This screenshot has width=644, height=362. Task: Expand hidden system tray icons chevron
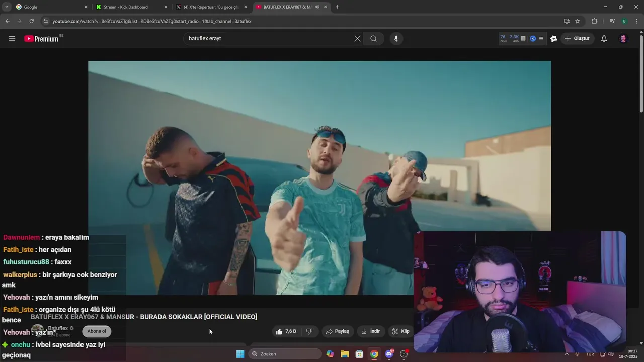(x=567, y=354)
